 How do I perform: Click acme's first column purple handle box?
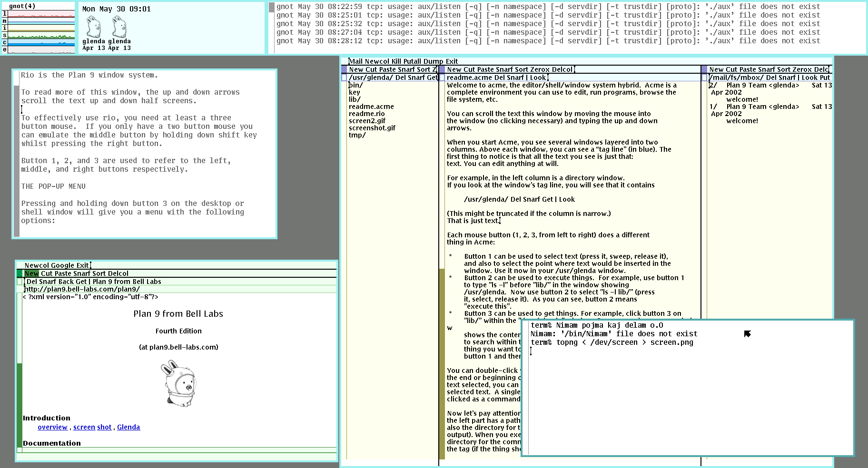point(344,69)
